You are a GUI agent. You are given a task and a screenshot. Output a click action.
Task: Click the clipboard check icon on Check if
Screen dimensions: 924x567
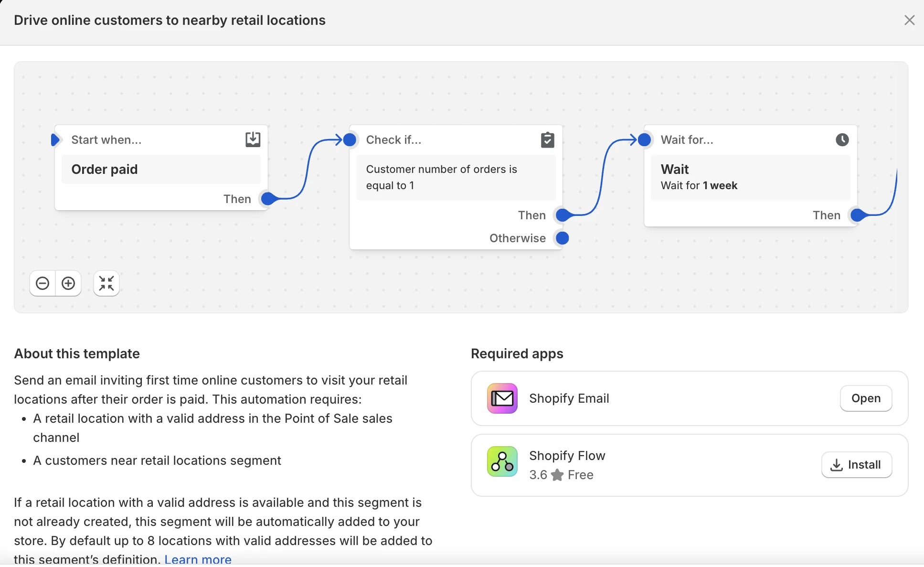tap(547, 140)
